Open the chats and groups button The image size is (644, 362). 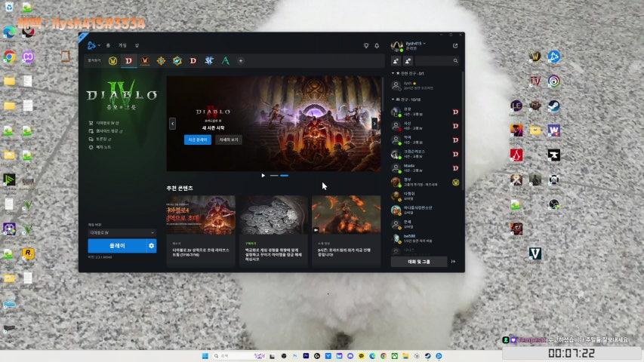click(419, 262)
